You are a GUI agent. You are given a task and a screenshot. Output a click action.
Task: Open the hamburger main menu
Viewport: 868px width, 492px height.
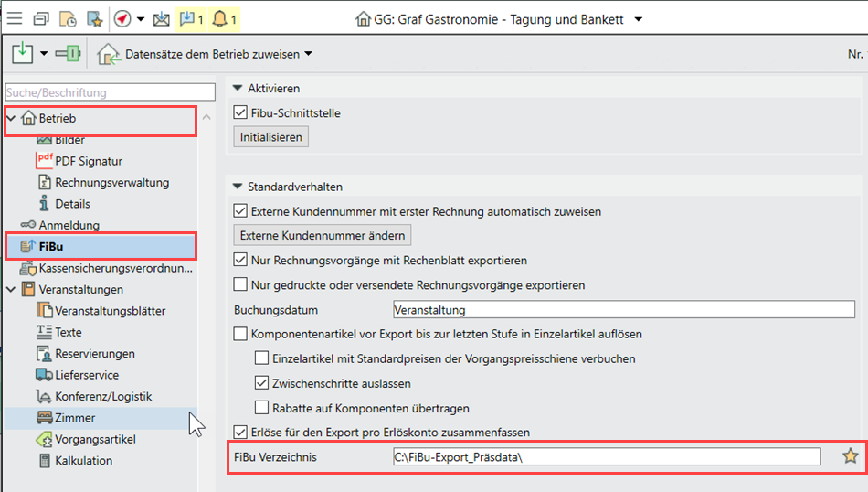(x=16, y=18)
